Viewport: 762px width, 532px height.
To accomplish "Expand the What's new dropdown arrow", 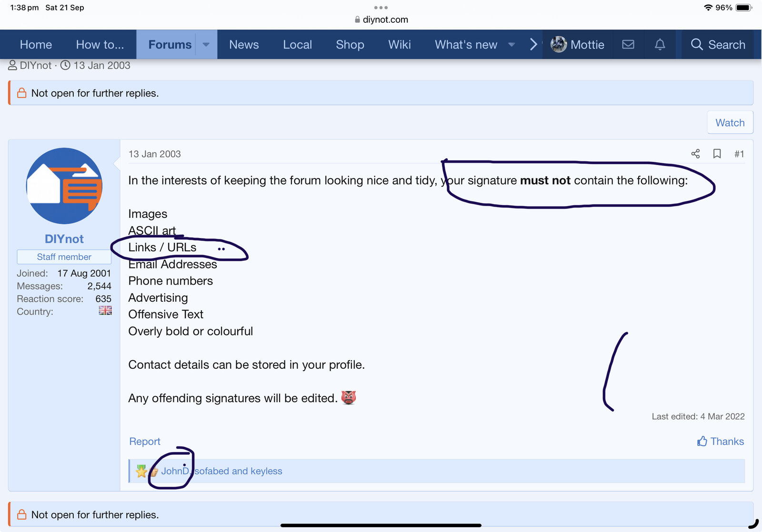I will pyautogui.click(x=511, y=45).
